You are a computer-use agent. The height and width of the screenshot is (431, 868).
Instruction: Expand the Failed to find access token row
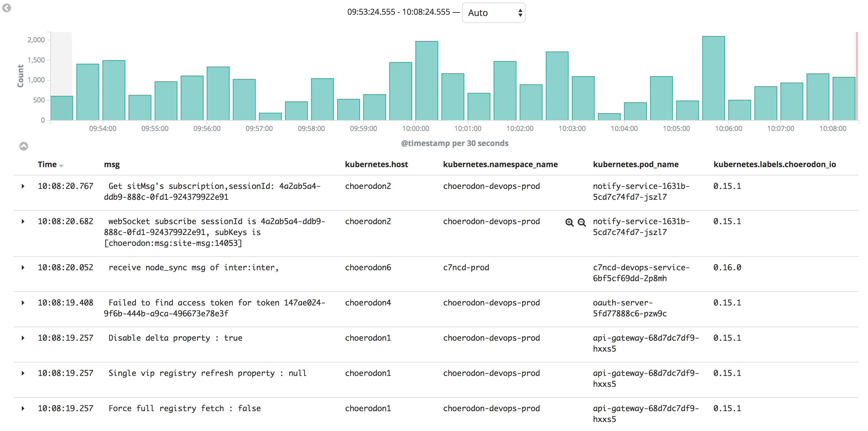point(23,303)
